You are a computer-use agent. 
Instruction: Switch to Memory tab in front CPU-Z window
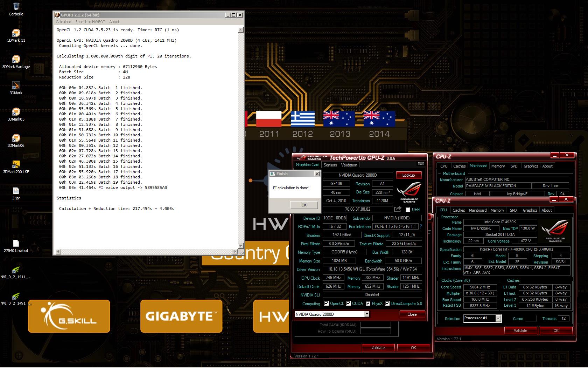(x=497, y=210)
